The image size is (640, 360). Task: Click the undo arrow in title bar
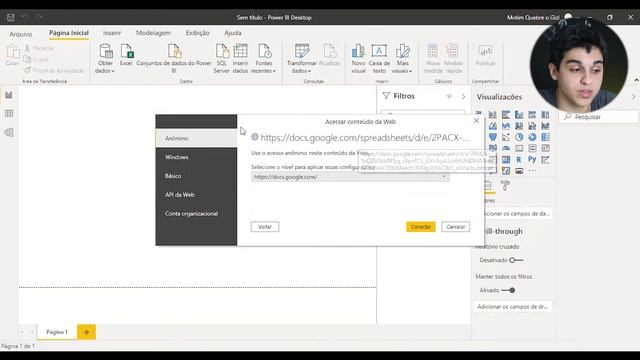[25, 17]
